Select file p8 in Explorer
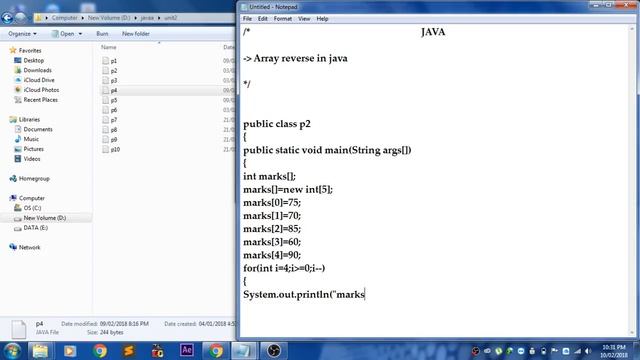The height and width of the screenshot is (360, 640). click(113, 130)
